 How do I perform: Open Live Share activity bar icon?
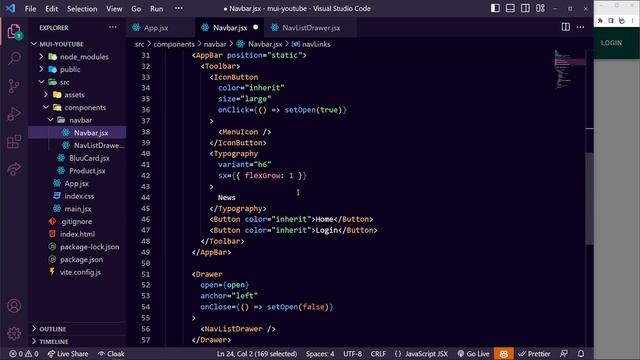click(14, 169)
